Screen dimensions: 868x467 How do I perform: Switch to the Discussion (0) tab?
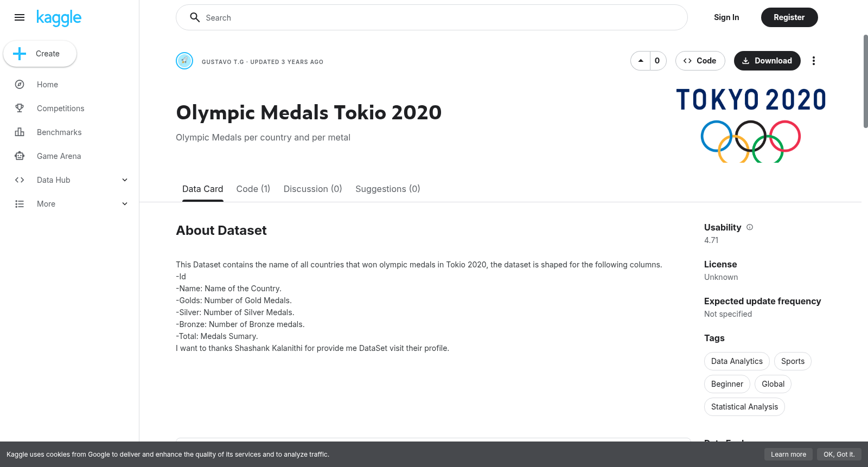click(313, 189)
